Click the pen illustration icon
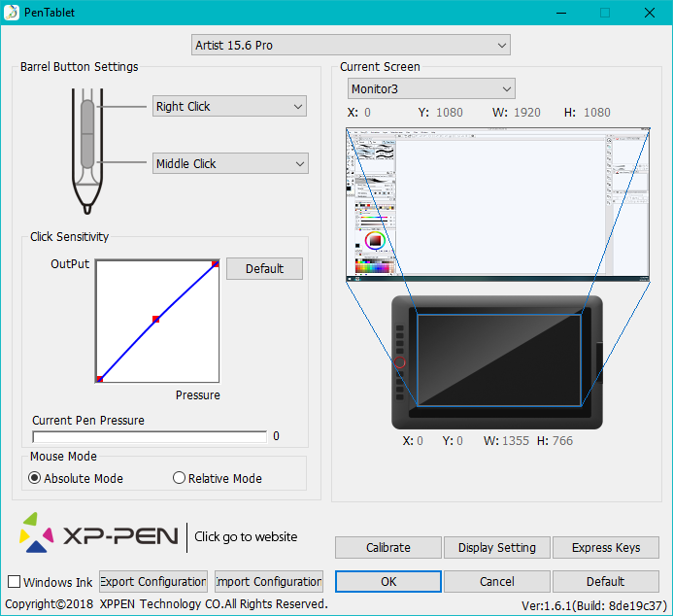 87,151
